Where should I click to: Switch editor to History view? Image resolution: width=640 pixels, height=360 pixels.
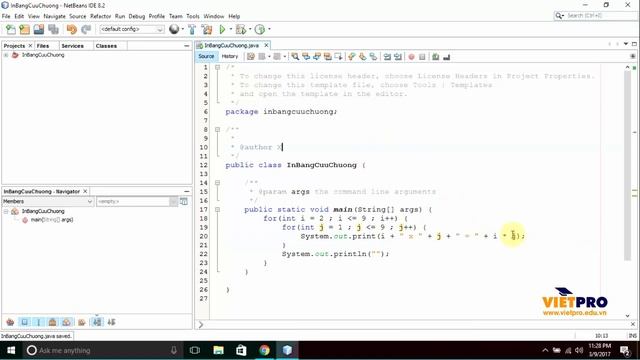pos(230,57)
